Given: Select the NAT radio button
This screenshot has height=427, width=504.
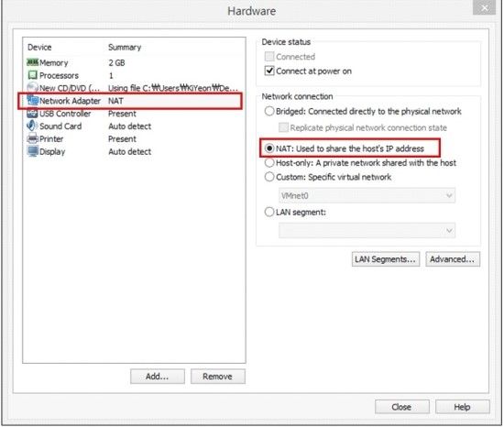Looking at the screenshot, I should pyautogui.click(x=269, y=148).
